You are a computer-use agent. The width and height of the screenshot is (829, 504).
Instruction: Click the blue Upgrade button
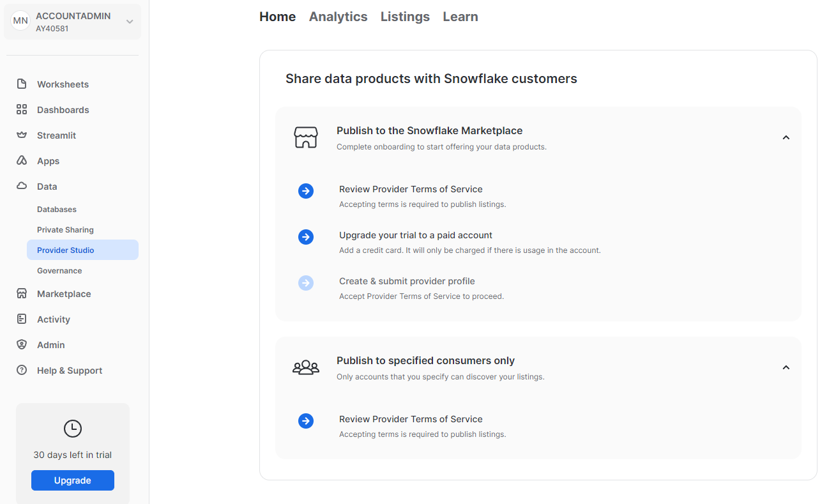[x=73, y=480]
